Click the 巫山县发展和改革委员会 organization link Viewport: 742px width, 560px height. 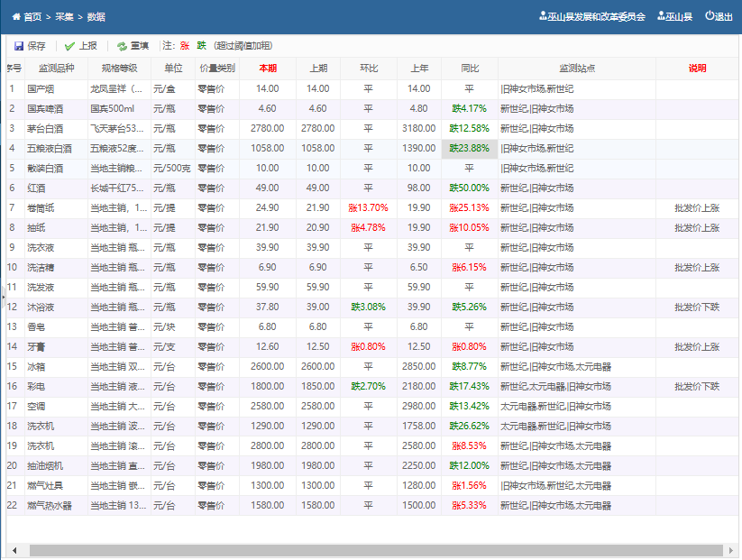coord(596,16)
